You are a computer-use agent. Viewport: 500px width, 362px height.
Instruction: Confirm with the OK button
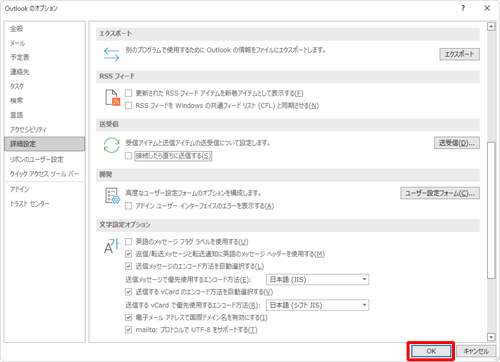tap(431, 351)
